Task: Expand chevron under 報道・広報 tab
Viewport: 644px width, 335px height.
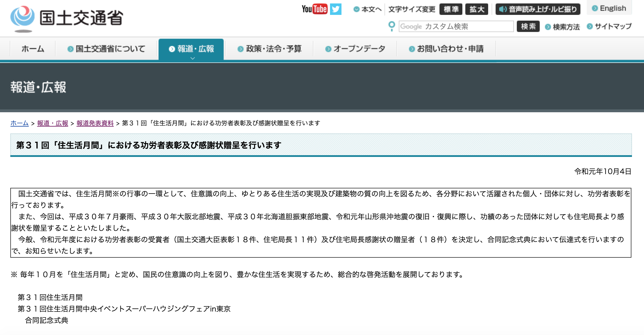Action: coord(193,58)
